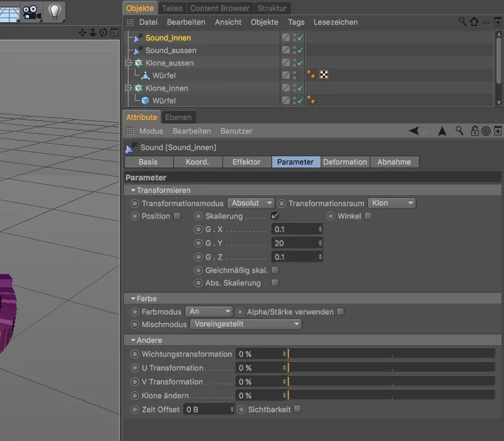Viewport: 504px width, 441px height.
Task: Collapse the Transformieren section
Action: point(133,190)
